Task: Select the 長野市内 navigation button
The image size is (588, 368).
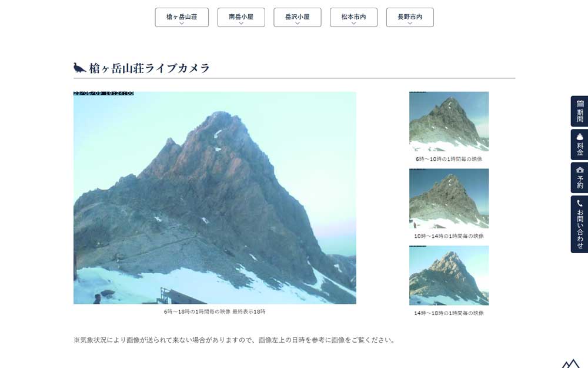Action: 410,17
